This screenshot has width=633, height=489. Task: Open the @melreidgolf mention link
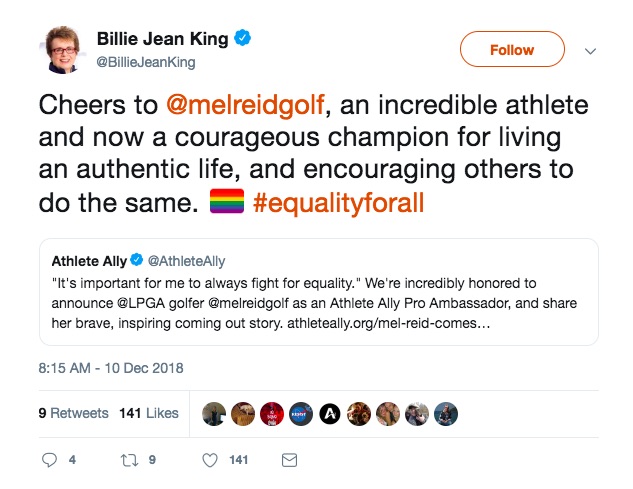(245, 105)
